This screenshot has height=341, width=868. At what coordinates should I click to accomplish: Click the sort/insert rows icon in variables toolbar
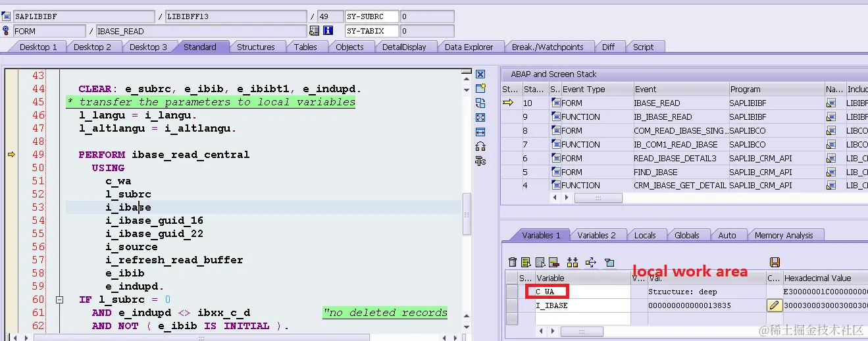(x=572, y=262)
